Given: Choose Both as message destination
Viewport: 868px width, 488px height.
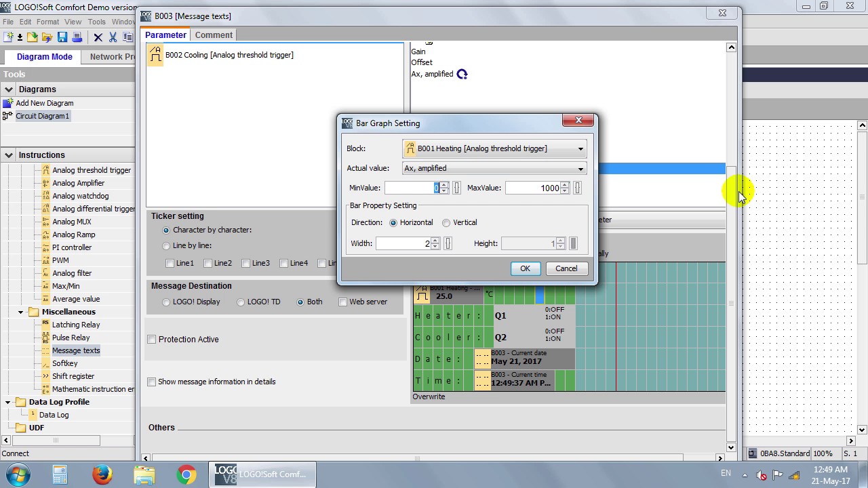Looking at the screenshot, I should click(300, 302).
